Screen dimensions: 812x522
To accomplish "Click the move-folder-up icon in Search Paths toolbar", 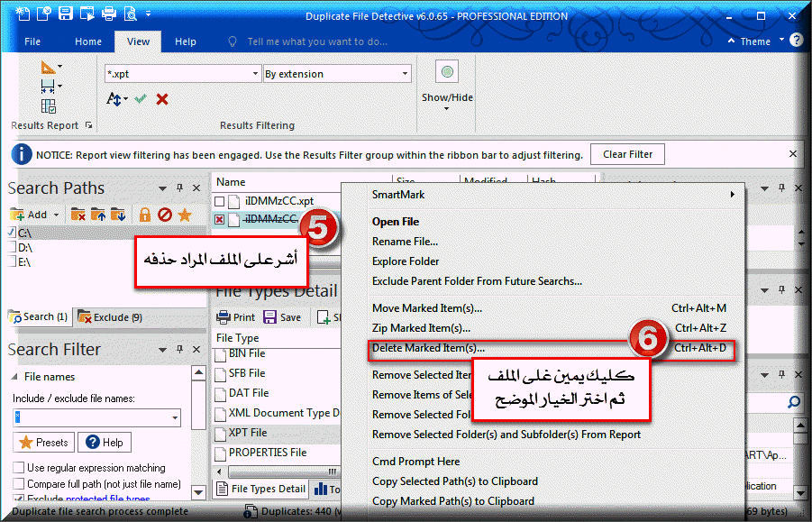I will coord(98,215).
